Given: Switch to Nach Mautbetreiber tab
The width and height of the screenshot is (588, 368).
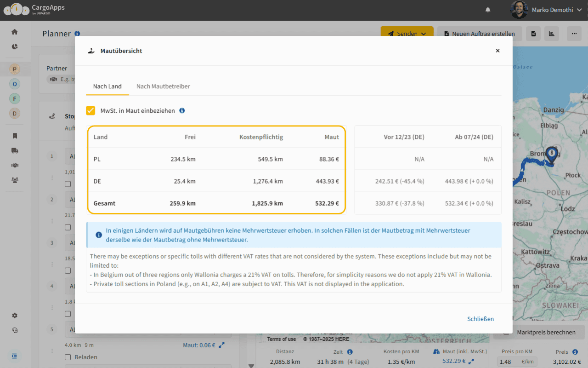Looking at the screenshot, I should (163, 86).
